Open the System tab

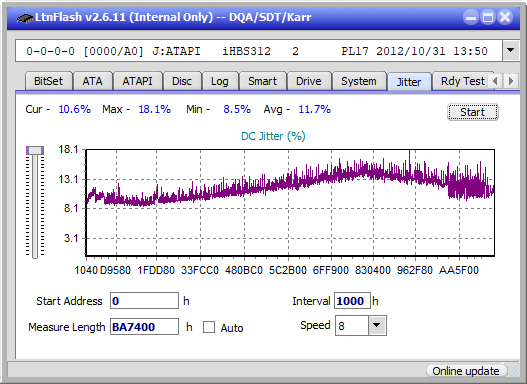(x=359, y=81)
